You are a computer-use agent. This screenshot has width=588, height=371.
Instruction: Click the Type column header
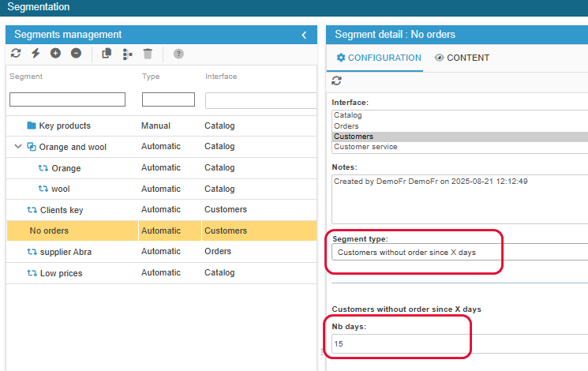pyautogui.click(x=151, y=76)
